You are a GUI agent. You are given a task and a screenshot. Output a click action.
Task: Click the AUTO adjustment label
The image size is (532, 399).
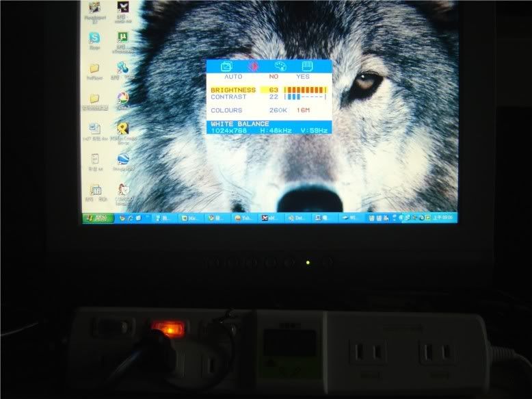coord(233,77)
